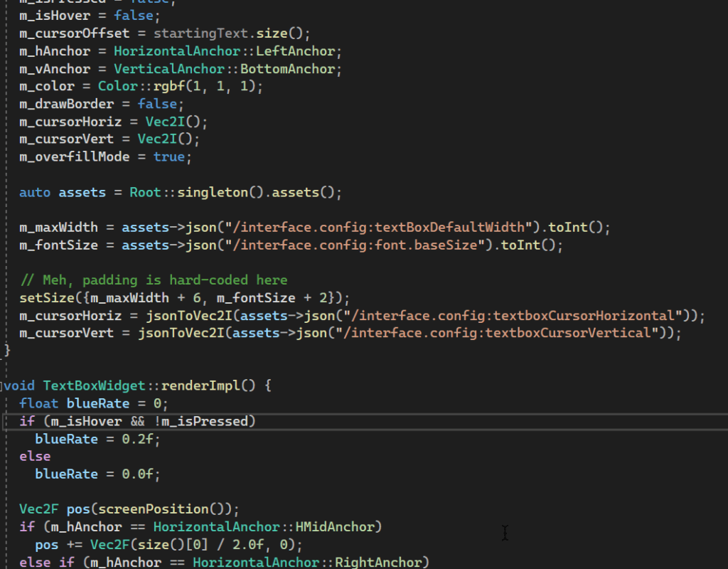Click the '0.2f' value
The height and width of the screenshot is (569, 728).
click(137, 439)
